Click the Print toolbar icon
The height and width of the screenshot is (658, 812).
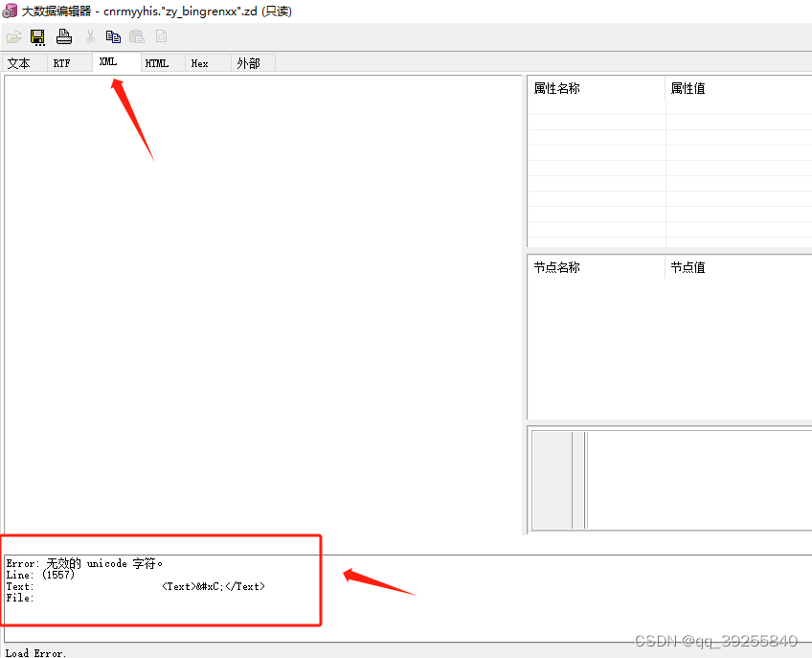coord(64,36)
